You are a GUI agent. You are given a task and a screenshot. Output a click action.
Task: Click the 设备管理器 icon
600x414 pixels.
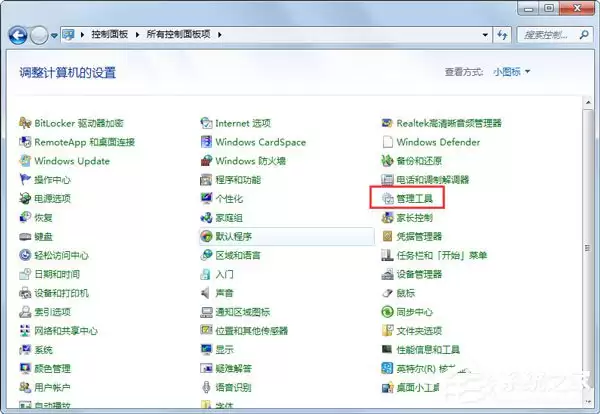click(388, 274)
